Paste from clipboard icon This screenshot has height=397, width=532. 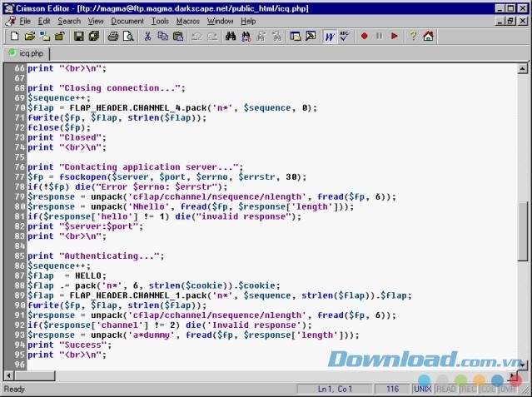pyautogui.click(x=178, y=36)
